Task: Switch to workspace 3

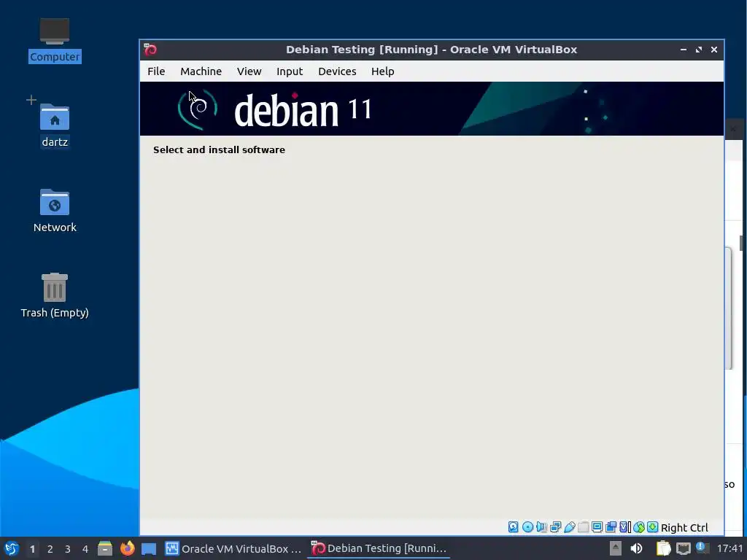Action: 68,549
